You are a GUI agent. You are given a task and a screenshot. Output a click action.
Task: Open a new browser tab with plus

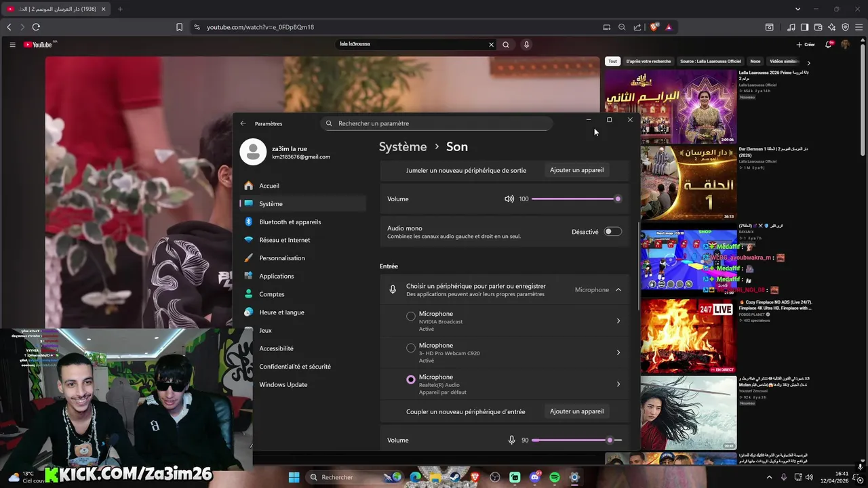120,9
